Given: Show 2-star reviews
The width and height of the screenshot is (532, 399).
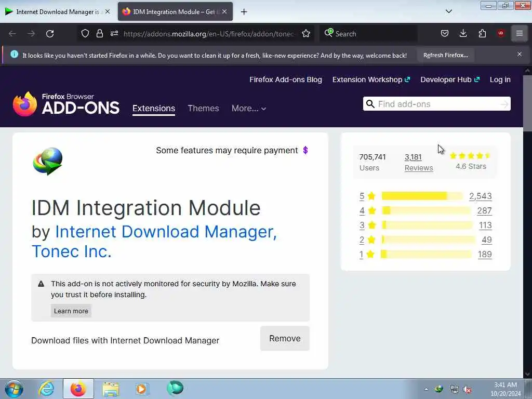Looking at the screenshot, I should point(367,240).
